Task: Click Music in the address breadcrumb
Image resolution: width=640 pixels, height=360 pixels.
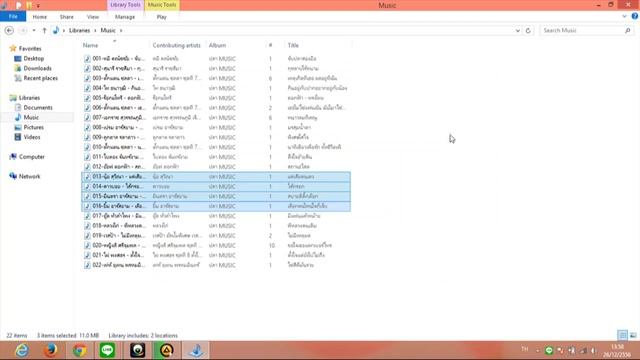Action: coord(108,30)
